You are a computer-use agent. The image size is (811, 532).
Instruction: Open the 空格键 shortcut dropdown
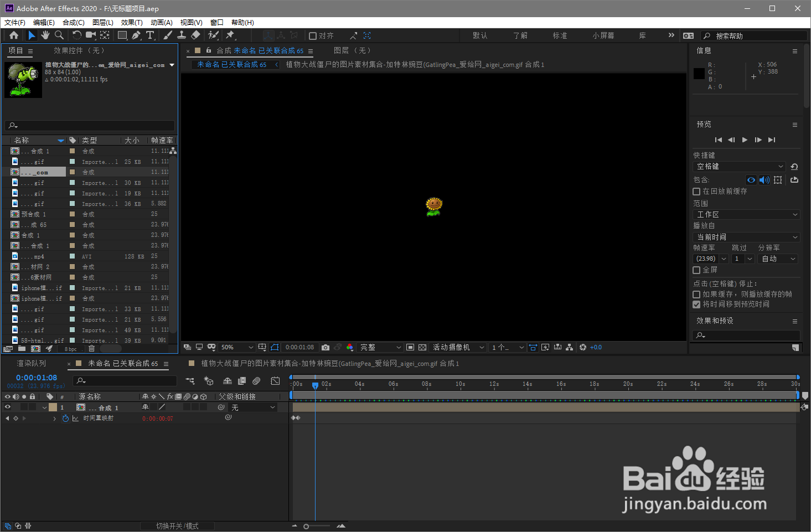[739, 167]
